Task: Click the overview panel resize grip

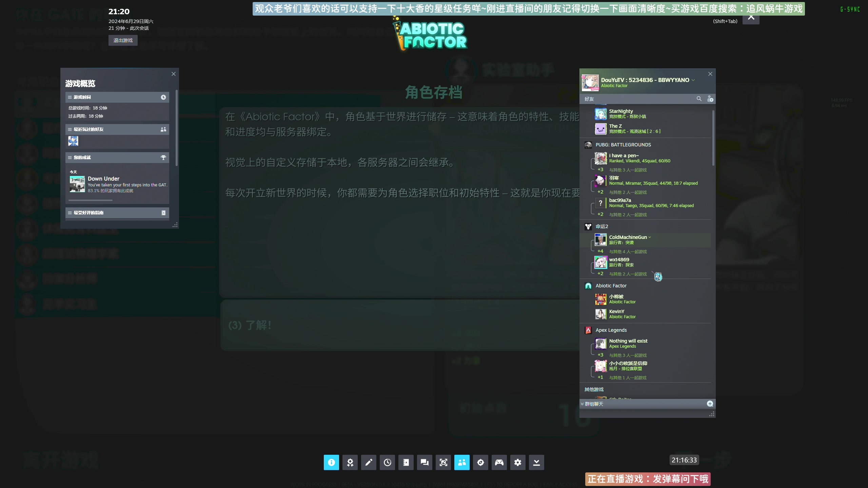Action: [175, 225]
